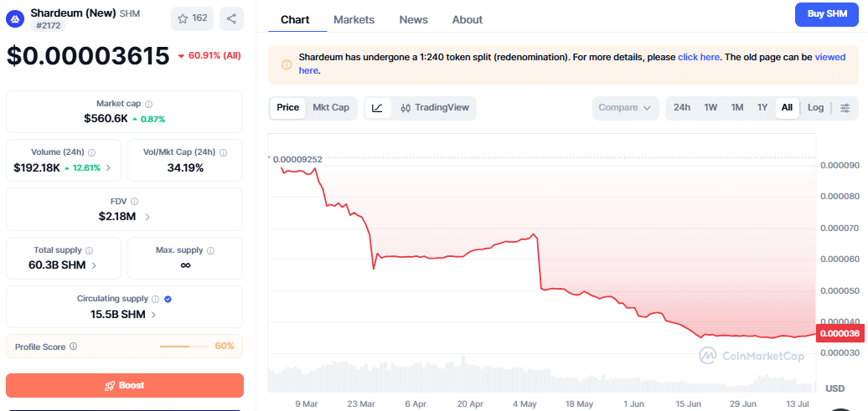Viewport: 868px width, 411px height.
Task: Set chart range to 24h
Action: 682,108
